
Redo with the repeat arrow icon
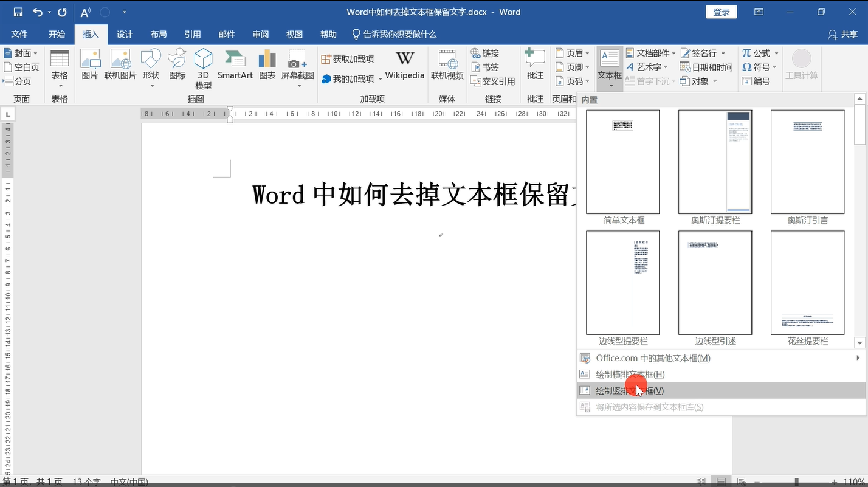pyautogui.click(x=62, y=12)
